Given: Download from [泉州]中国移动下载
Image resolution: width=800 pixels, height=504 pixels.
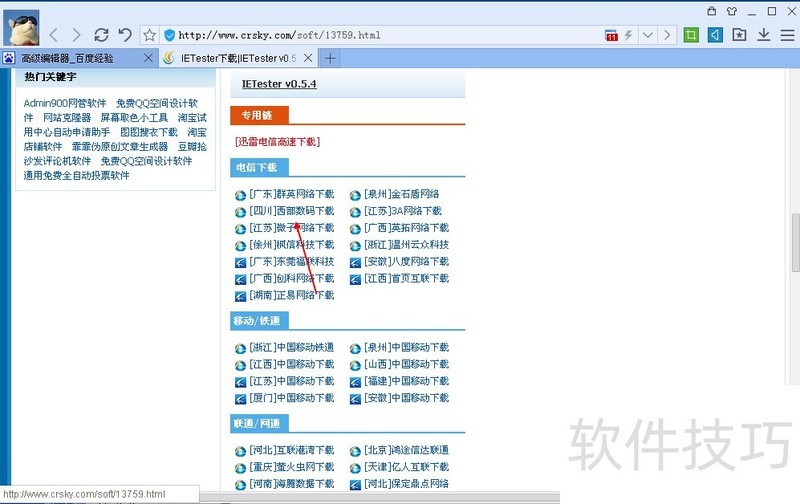Looking at the screenshot, I should (x=406, y=347).
